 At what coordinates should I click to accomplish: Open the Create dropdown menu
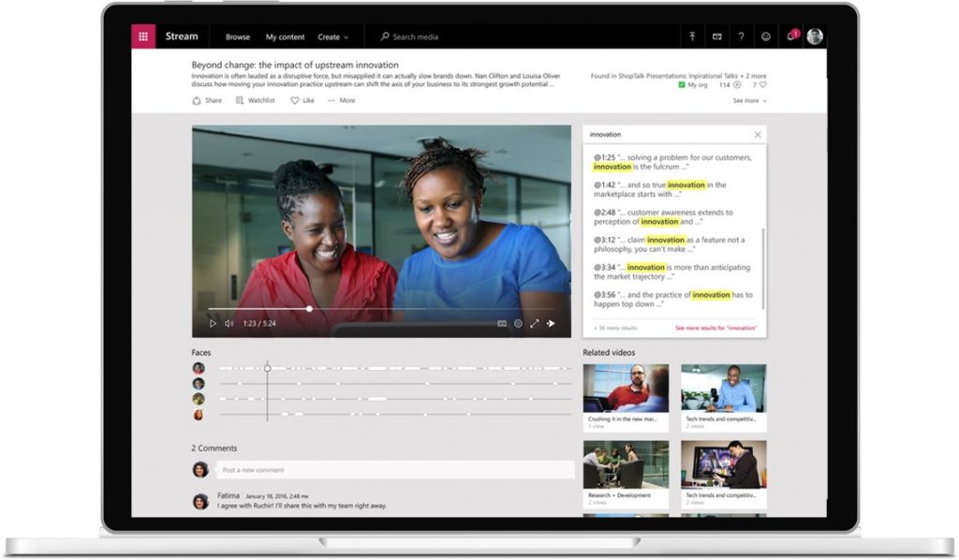pyautogui.click(x=334, y=37)
